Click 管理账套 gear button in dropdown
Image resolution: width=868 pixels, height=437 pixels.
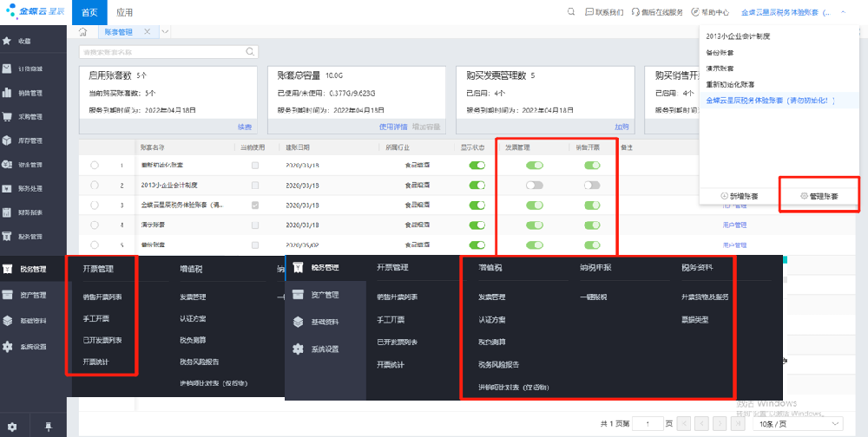point(820,196)
